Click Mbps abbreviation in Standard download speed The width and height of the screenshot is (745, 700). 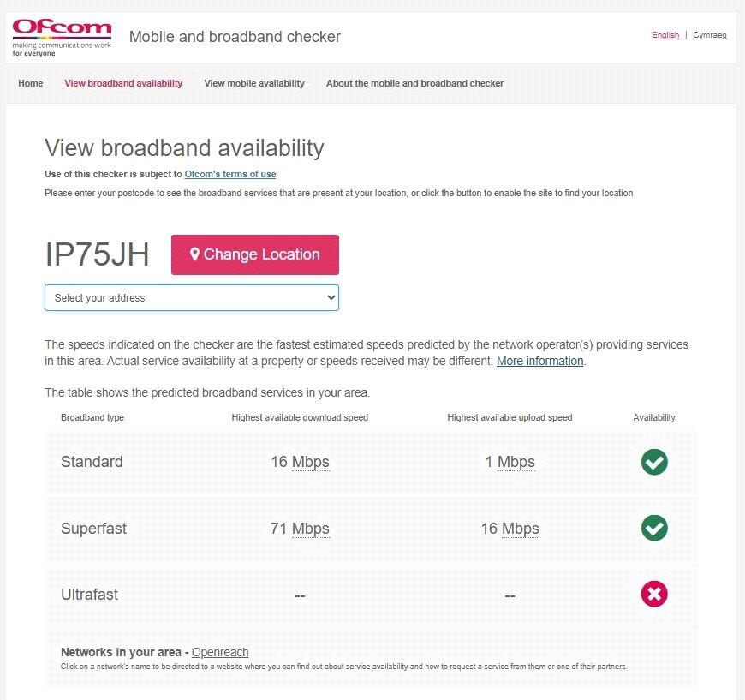310,462
